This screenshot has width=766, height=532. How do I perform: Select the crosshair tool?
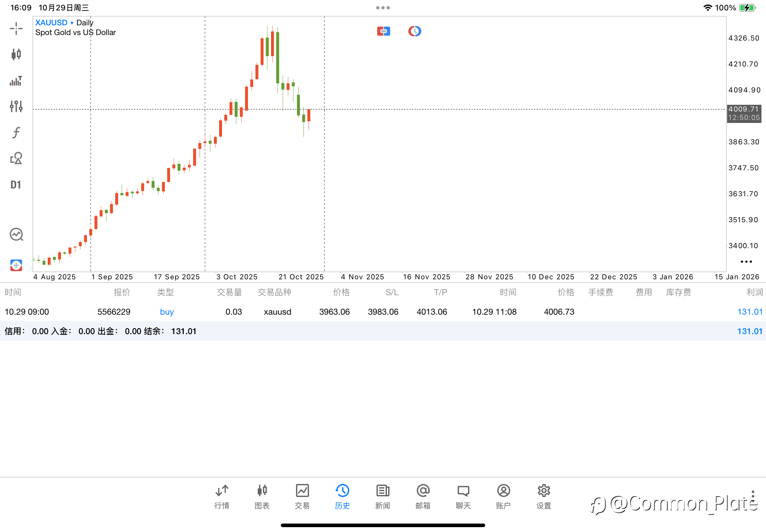[x=16, y=28]
